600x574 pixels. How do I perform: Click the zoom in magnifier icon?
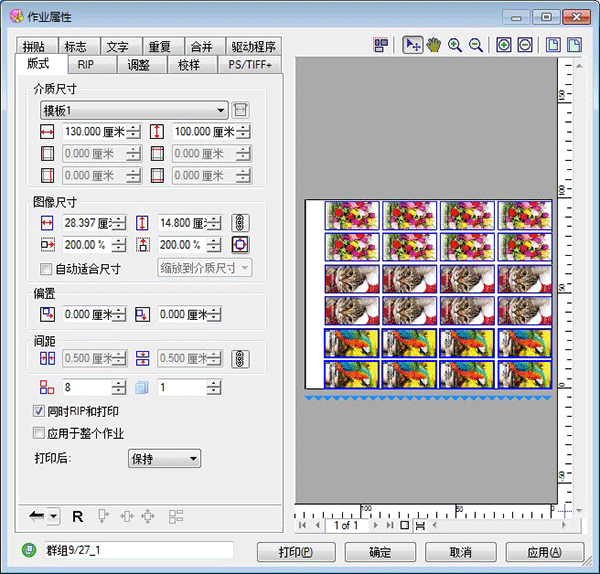point(455,45)
